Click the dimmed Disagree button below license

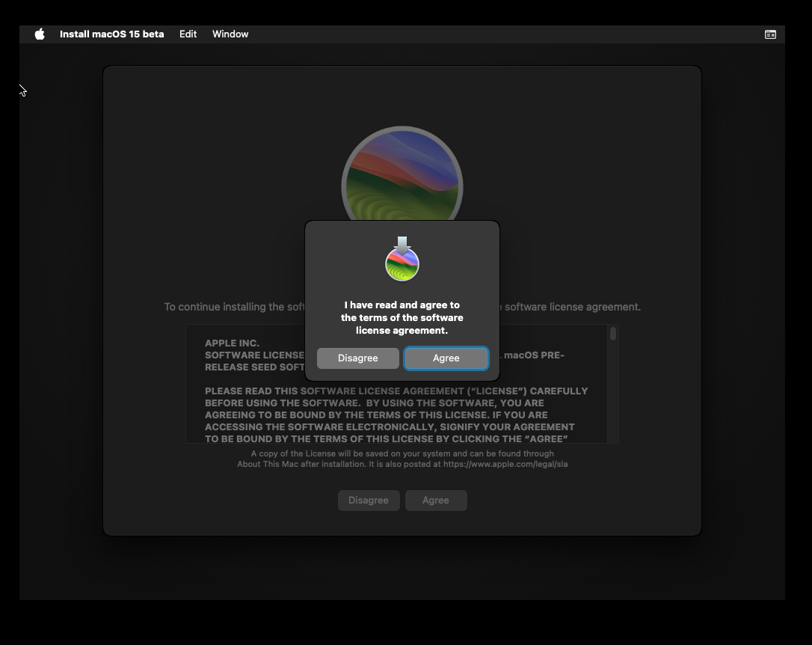(369, 501)
